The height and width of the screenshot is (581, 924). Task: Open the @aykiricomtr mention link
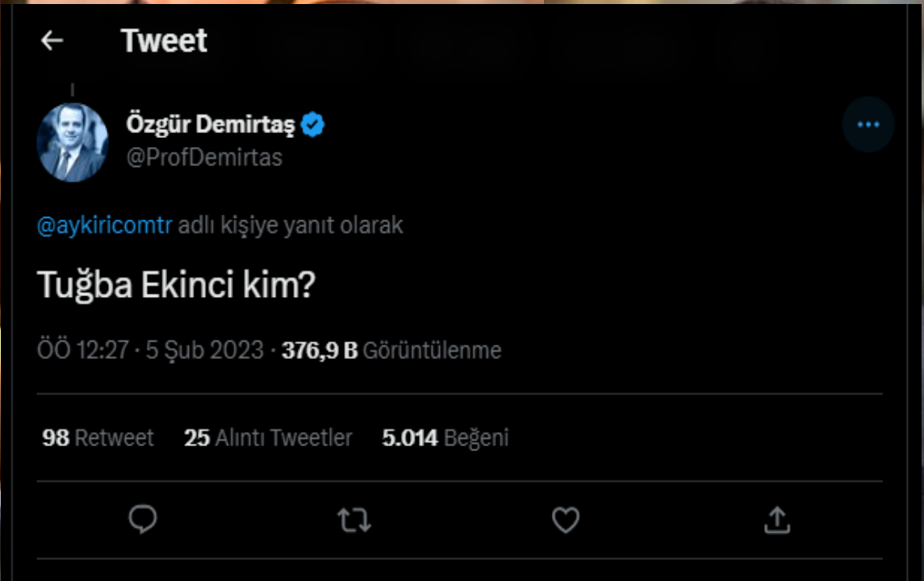click(105, 226)
